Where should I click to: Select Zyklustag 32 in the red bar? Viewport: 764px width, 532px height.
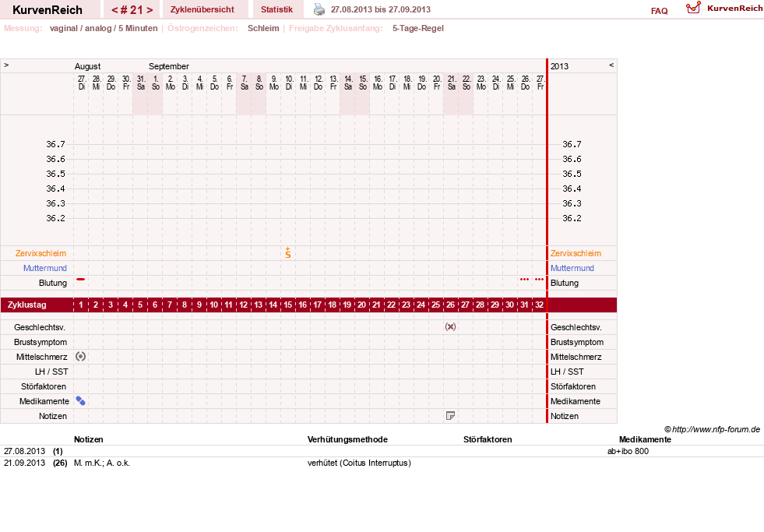tap(539, 305)
